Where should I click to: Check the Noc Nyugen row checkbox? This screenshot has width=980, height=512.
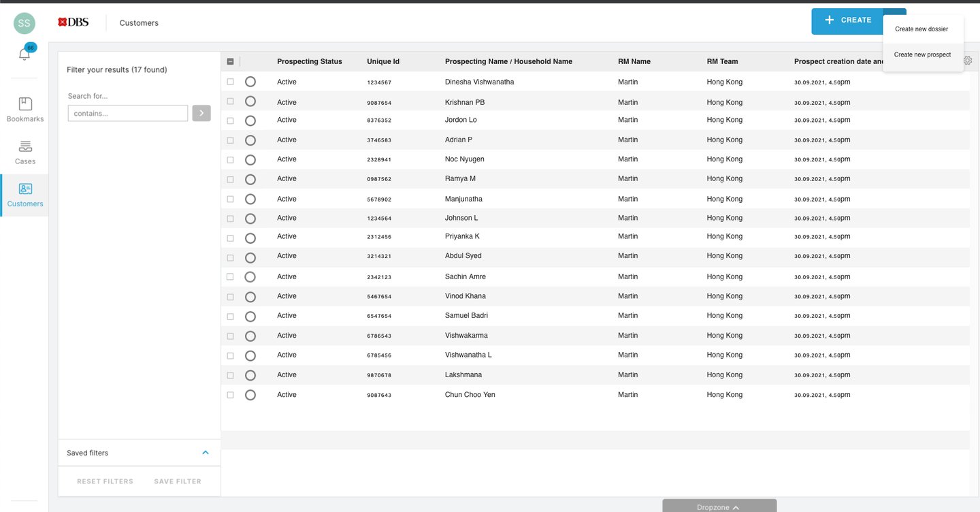tap(230, 160)
